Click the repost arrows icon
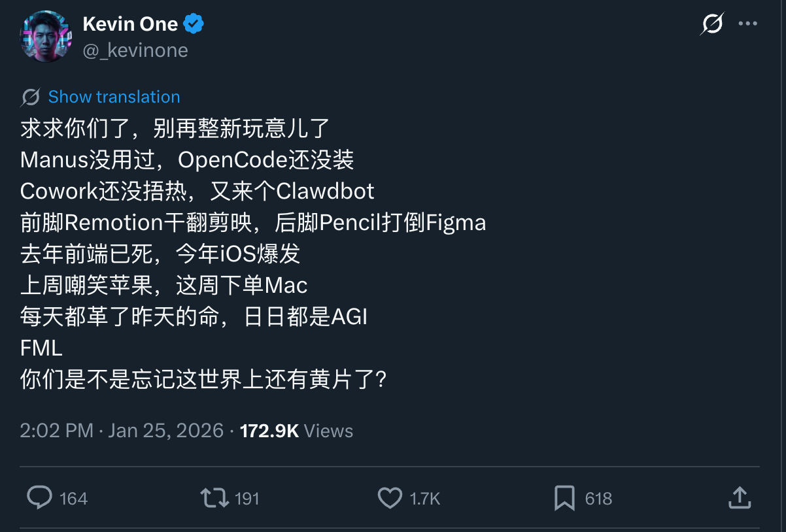786x532 pixels. coord(214,498)
